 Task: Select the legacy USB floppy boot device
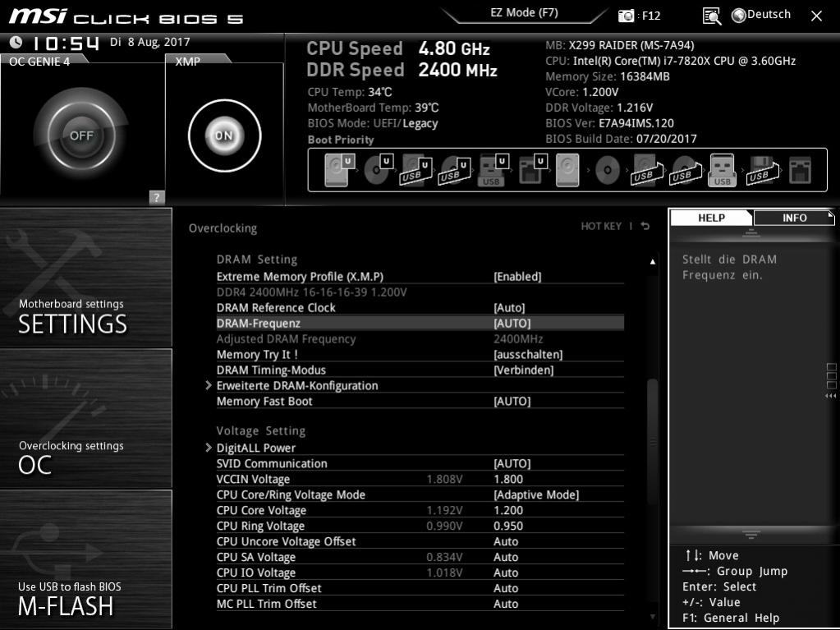763,170
